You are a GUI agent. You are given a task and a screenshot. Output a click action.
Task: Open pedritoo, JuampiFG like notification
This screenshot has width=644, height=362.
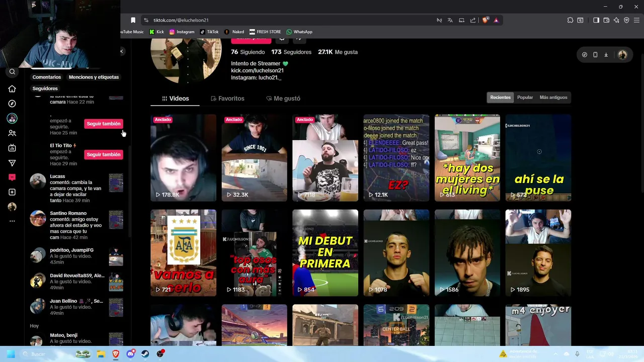pyautogui.click(x=76, y=256)
